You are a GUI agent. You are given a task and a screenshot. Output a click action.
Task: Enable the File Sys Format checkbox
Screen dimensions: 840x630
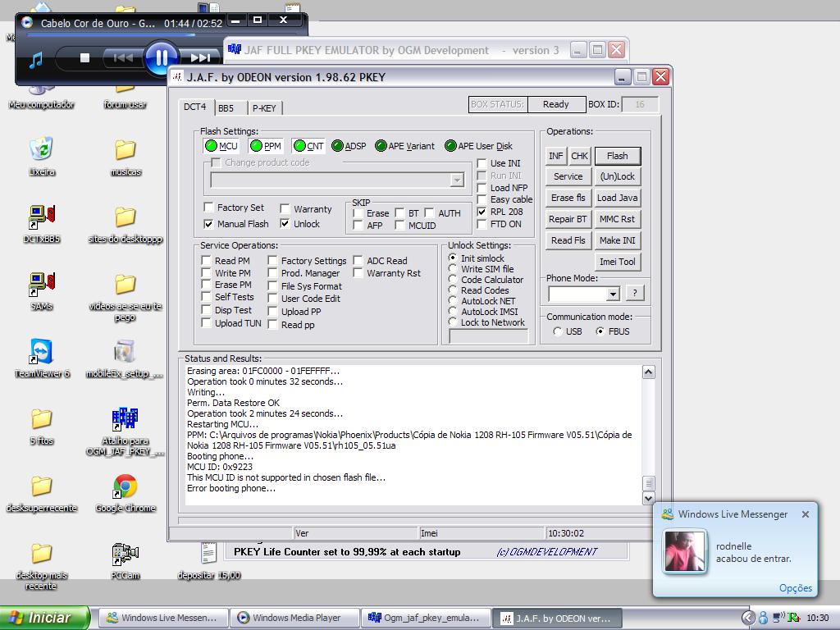pyautogui.click(x=272, y=286)
